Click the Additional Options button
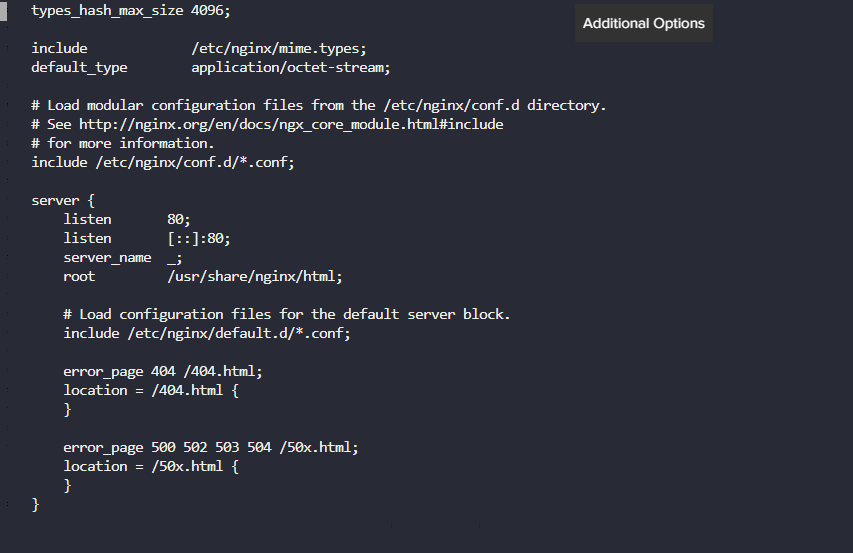This screenshot has width=853, height=553. 643,23
